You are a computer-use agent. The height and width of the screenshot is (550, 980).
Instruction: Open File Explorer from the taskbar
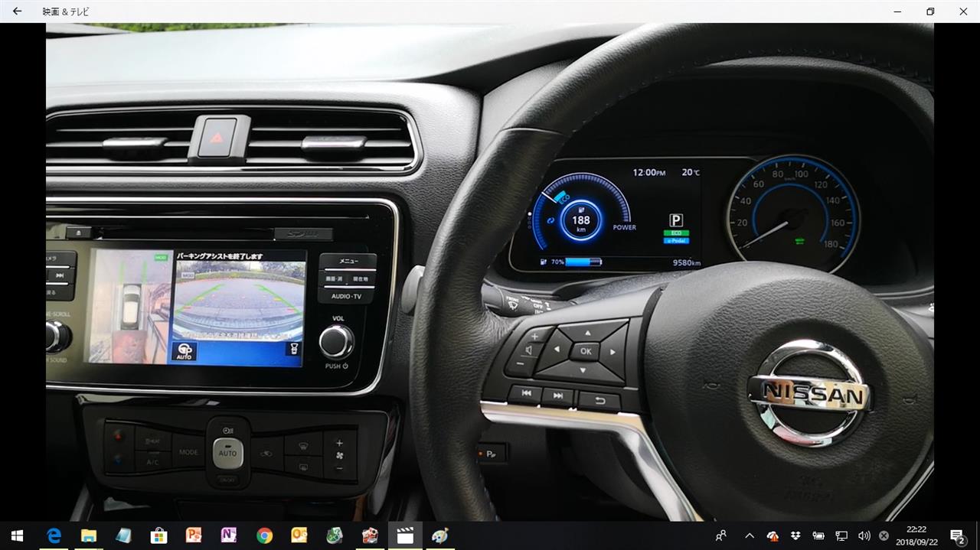point(88,535)
